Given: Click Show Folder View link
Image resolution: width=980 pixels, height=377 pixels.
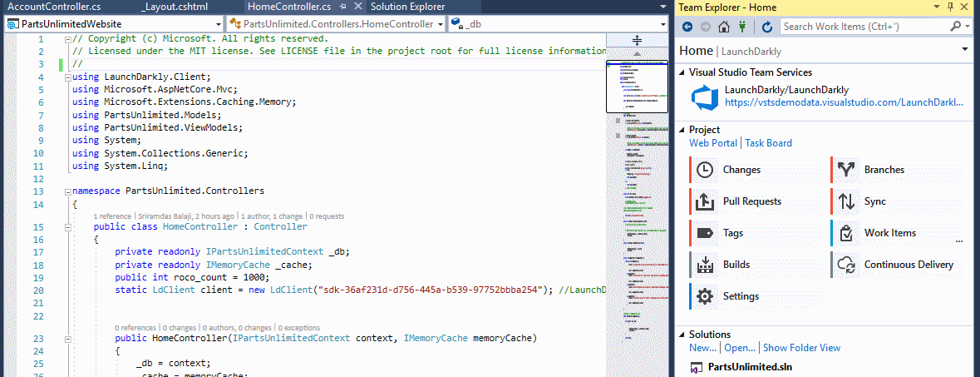Looking at the screenshot, I should [x=802, y=348].
